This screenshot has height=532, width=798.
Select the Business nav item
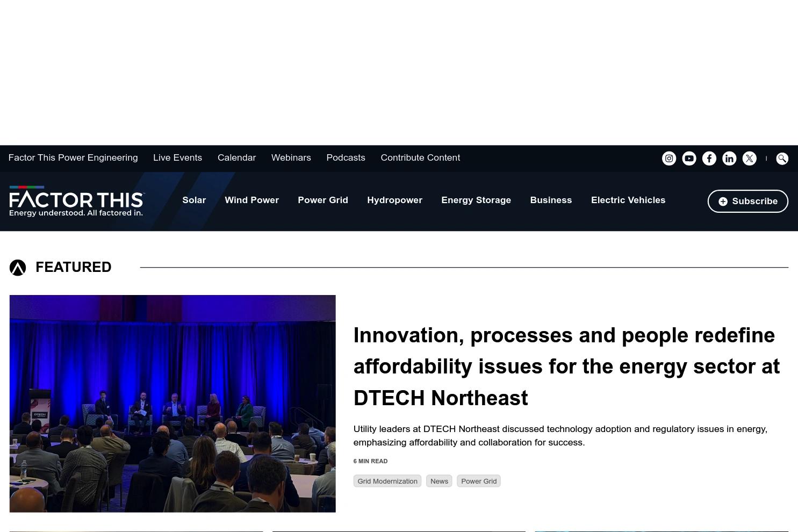tap(551, 200)
